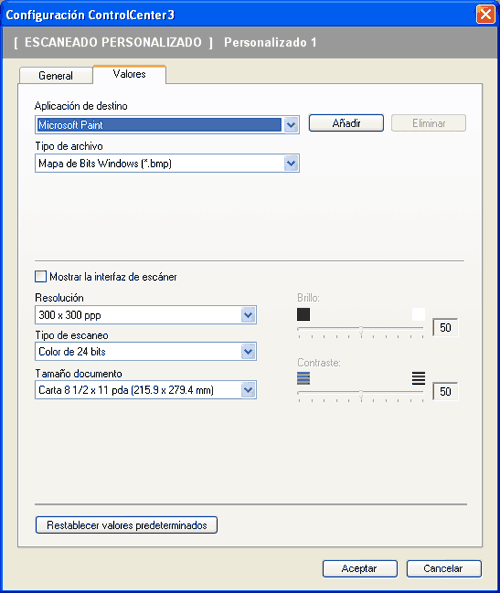Expand the Tipo de archivo dropdown
The height and width of the screenshot is (593, 500).
tap(291, 163)
